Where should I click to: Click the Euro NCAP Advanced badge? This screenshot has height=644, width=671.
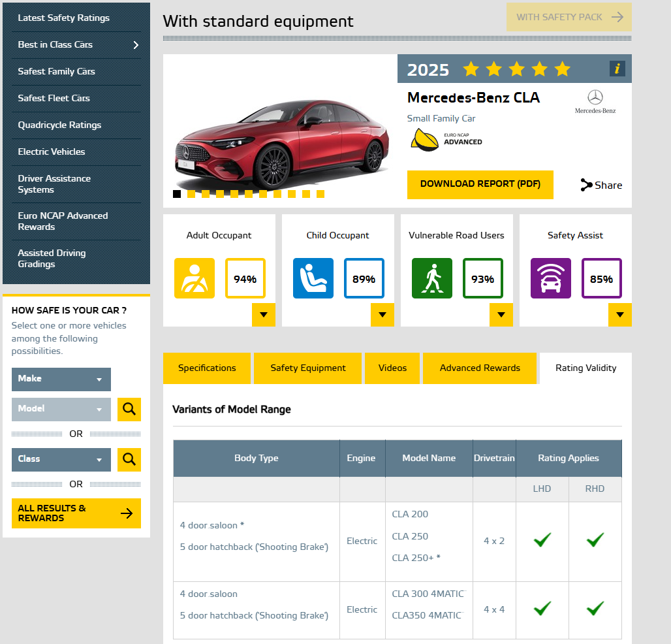pyautogui.click(x=424, y=139)
